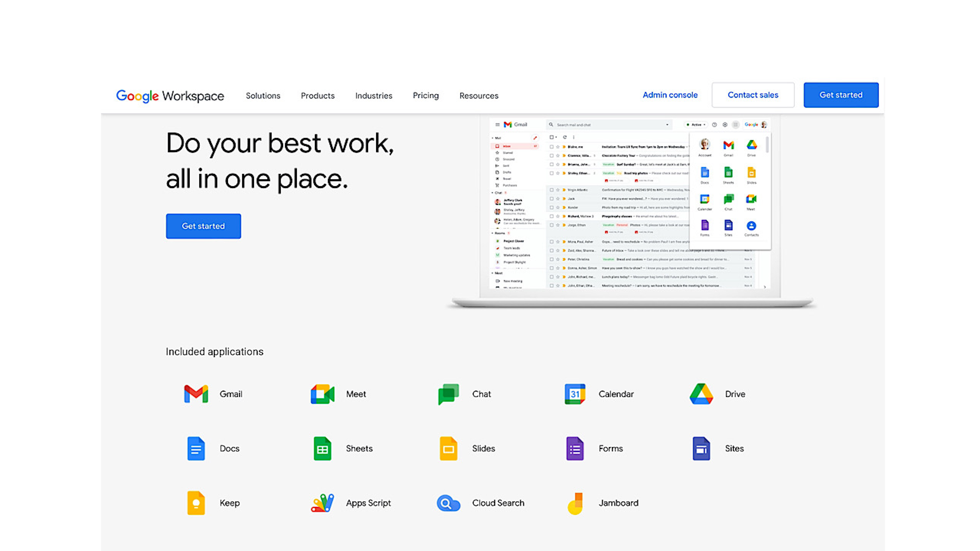The height and width of the screenshot is (551, 980).
Task: Click the red compose pencil icon in Gmail
Action: coord(535,138)
